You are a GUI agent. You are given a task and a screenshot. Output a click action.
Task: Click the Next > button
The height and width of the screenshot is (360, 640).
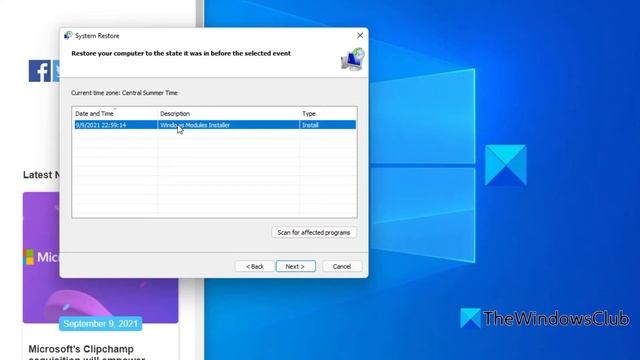point(296,266)
